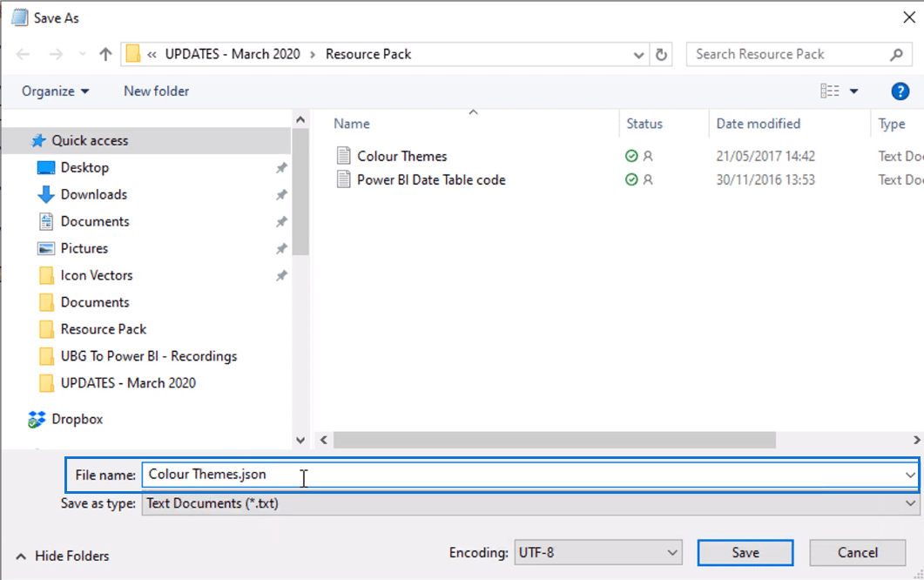Click the navigation pane scroll up arrow
Image resolution: width=924 pixels, height=580 pixels.
[300, 119]
